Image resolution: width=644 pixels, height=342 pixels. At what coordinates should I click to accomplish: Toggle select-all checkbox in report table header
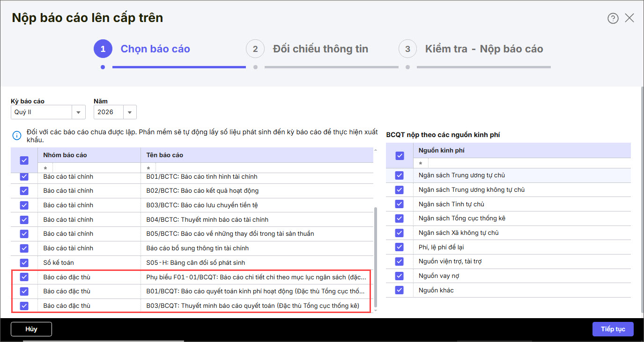(x=24, y=160)
